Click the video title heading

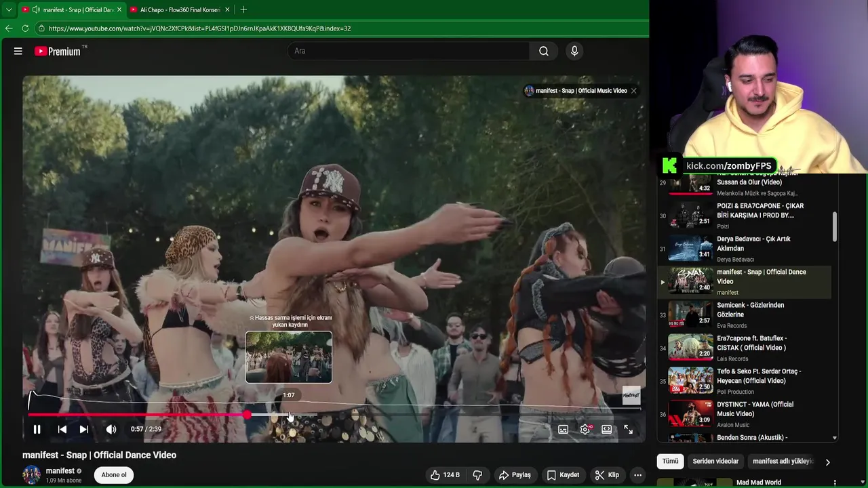(99, 455)
